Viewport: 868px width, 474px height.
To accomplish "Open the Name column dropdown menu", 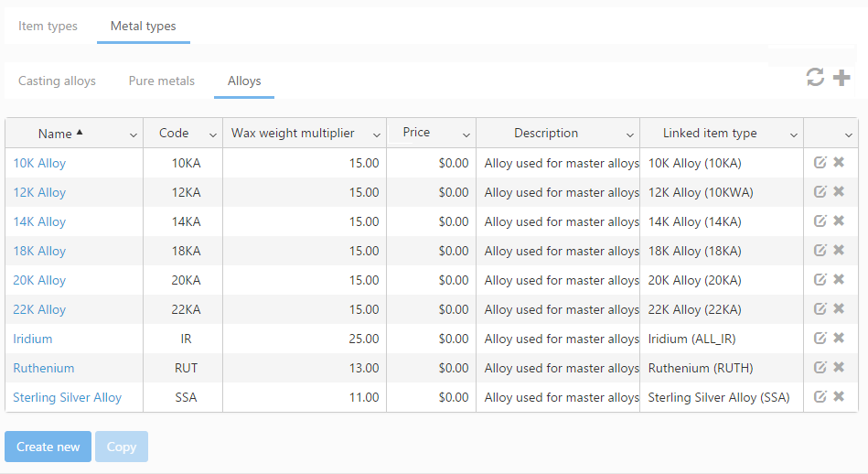I will pos(134,135).
